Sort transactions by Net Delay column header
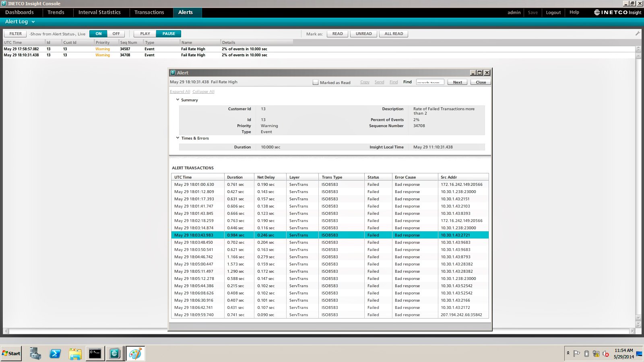644x362 pixels. 270,177
